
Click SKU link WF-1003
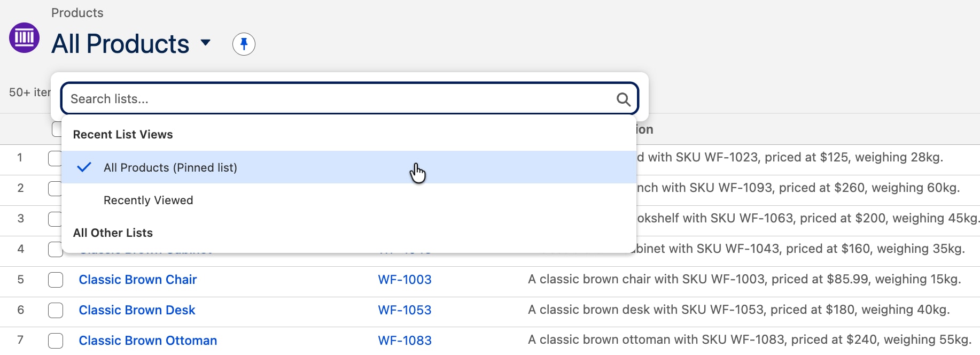click(405, 280)
